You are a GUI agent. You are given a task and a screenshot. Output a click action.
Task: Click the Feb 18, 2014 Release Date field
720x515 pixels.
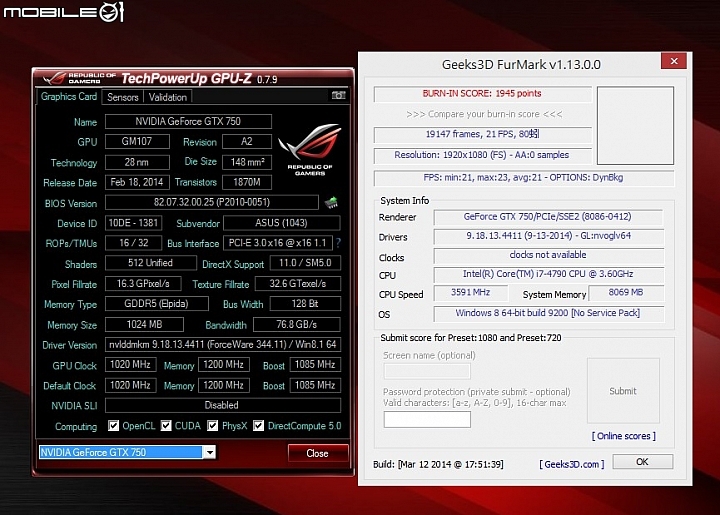(137, 182)
